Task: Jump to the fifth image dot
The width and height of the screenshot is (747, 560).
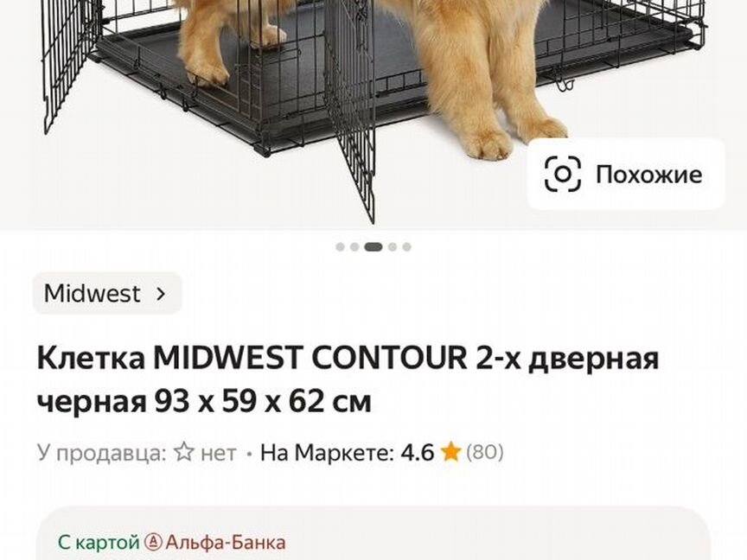Action: [406, 246]
